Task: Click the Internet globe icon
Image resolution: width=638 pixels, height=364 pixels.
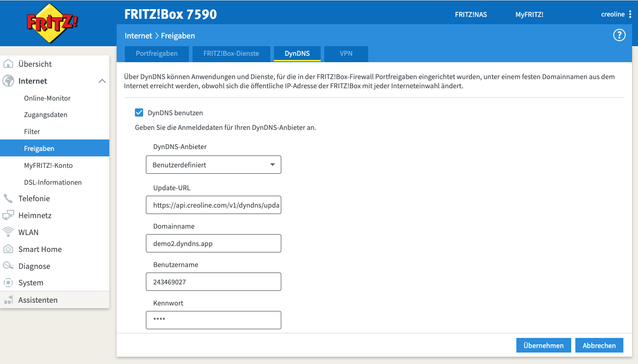Action: pos(8,81)
